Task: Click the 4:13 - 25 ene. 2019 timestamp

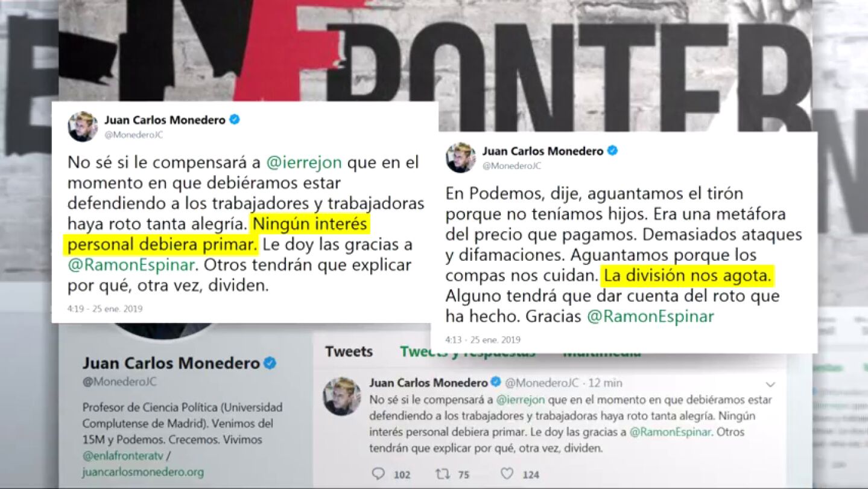Action: (x=483, y=340)
